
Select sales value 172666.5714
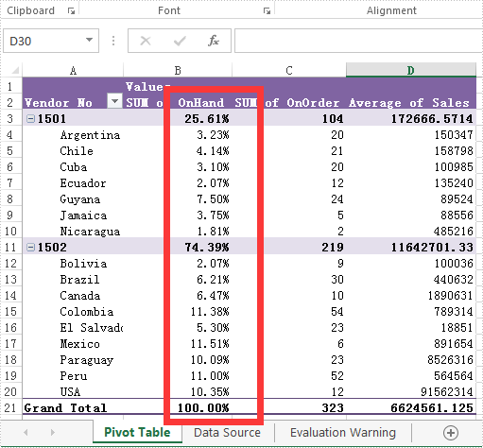(411, 119)
